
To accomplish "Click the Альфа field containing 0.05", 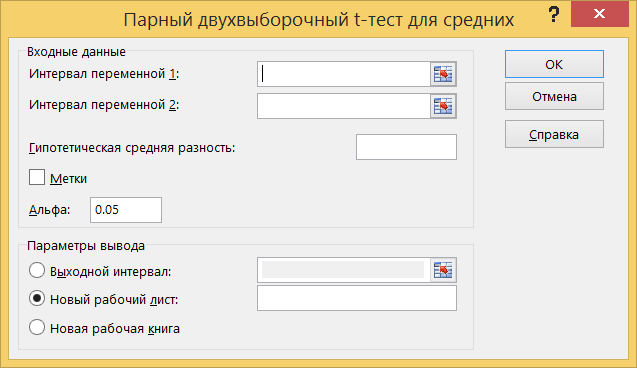I will click(126, 210).
